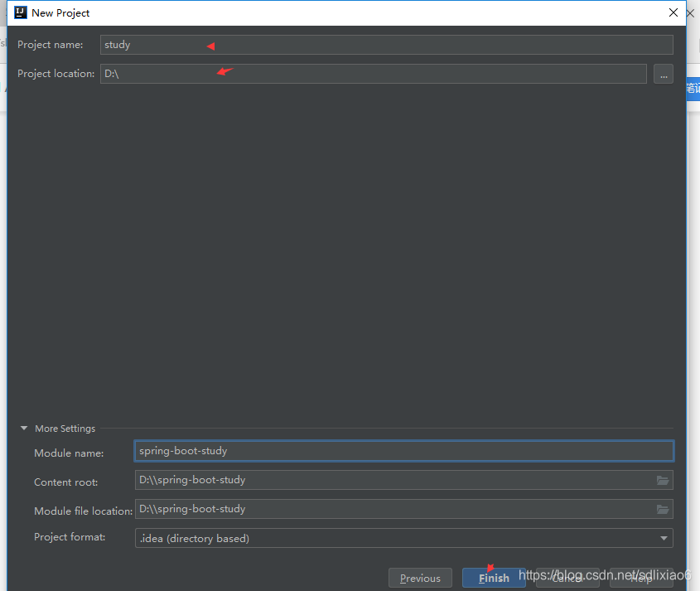This screenshot has width=700, height=591.
Task: Click the Module name label
Action: coord(69,453)
